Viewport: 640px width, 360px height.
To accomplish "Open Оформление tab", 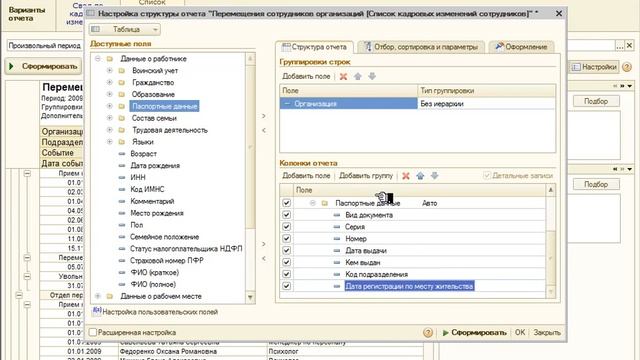I will point(521,47).
